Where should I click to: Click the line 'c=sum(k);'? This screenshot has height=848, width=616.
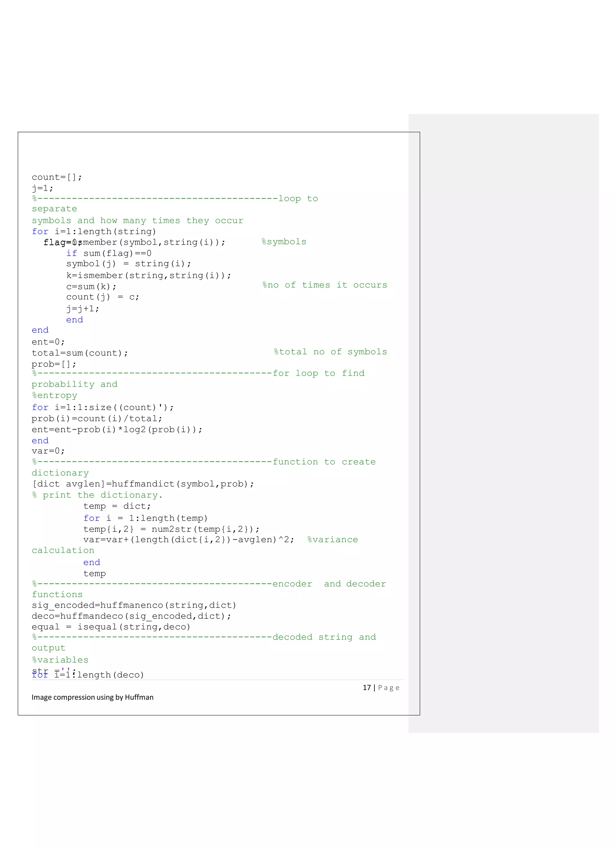click(x=91, y=287)
